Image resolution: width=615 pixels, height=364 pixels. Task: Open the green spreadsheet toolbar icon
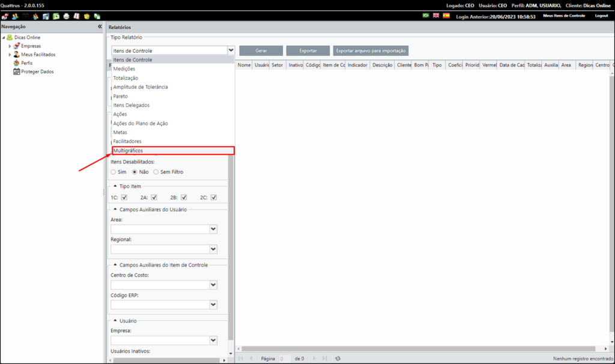coord(56,16)
